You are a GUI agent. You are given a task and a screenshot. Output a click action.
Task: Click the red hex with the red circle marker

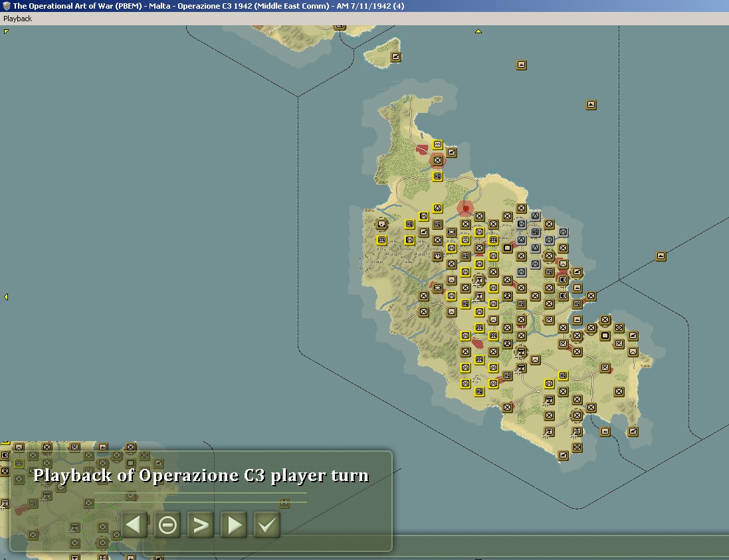pos(465,209)
